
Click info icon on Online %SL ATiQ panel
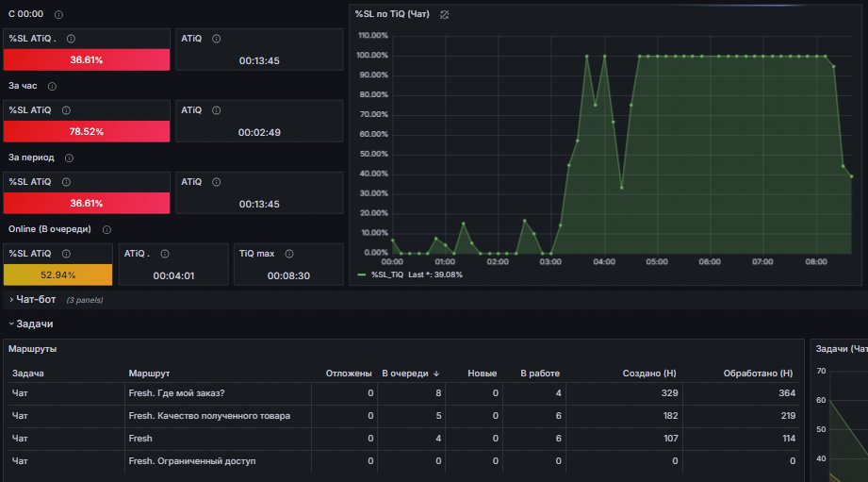click(x=66, y=254)
